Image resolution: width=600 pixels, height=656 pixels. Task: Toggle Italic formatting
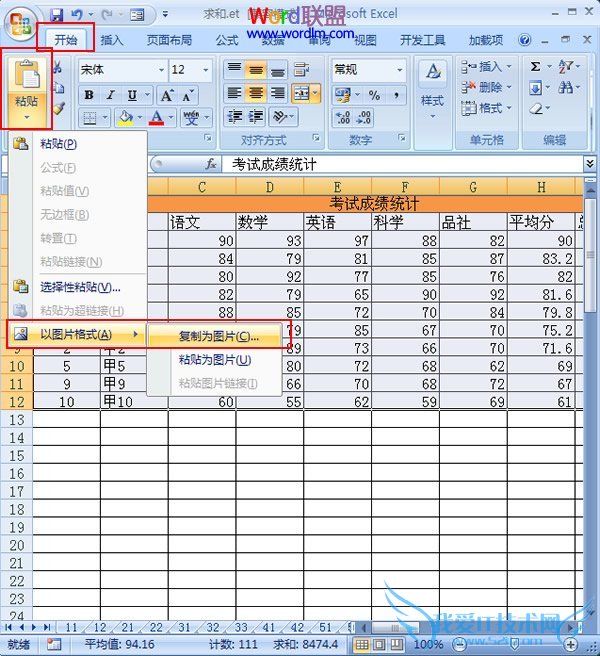110,95
